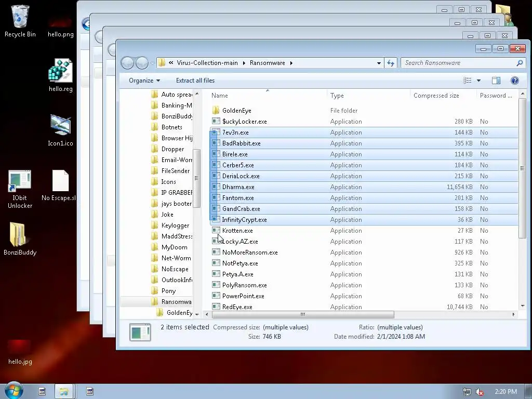Select RedEye.exe file
Image resolution: width=532 pixels, height=399 pixels.
(364, 307)
